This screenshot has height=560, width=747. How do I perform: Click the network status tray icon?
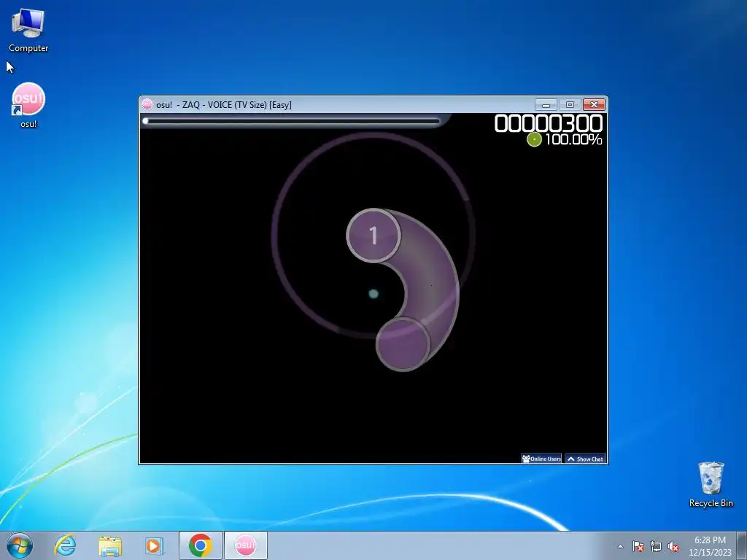click(x=656, y=546)
